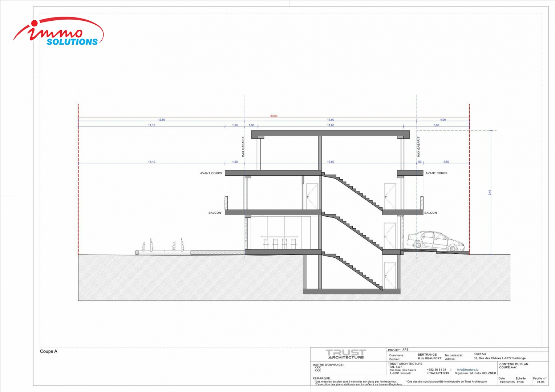Click the sheet number 01.06
This screenshot has height=392, width=555.
coord(540,382)
